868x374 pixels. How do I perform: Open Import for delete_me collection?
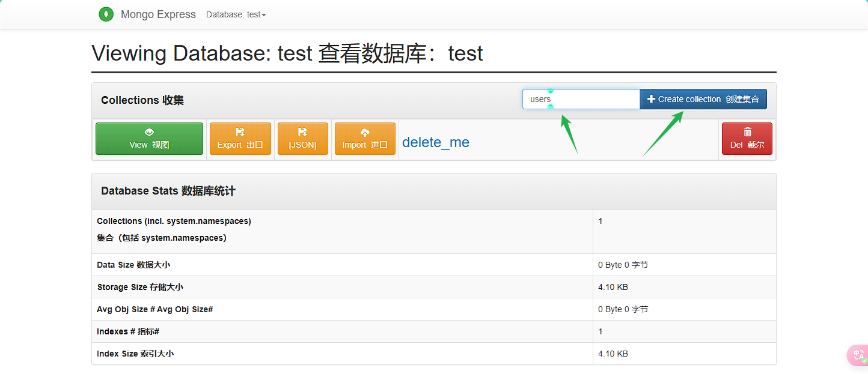365,139
